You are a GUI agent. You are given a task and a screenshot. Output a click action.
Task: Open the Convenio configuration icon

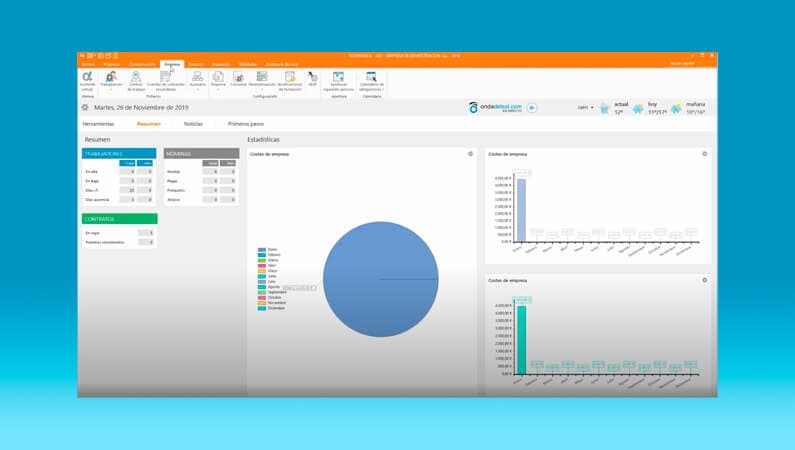238,79
